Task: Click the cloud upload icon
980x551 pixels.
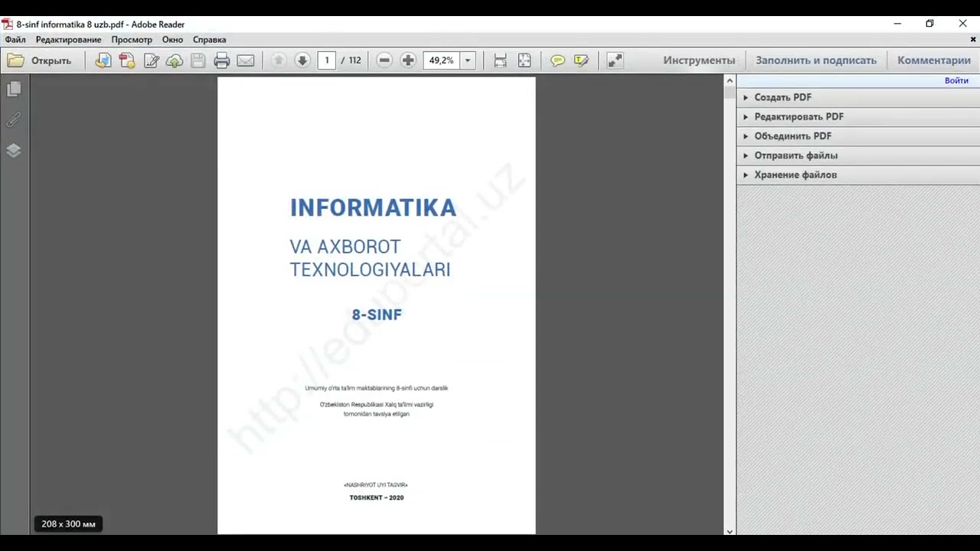Action: (175, 60)
